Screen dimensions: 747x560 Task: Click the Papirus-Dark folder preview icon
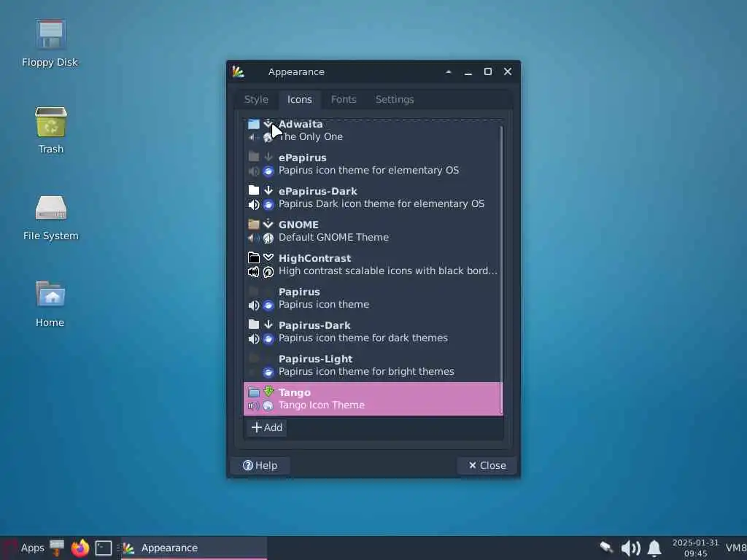253,324
